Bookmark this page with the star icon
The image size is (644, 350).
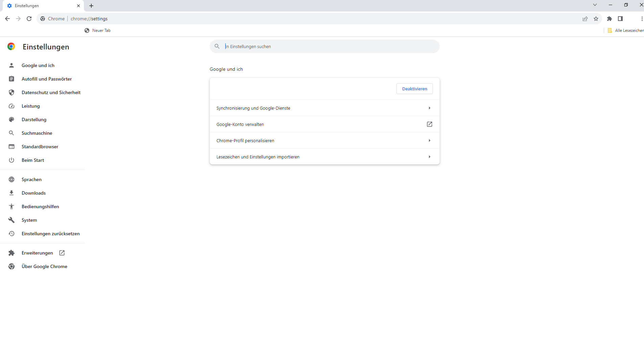tap(596, 19)
